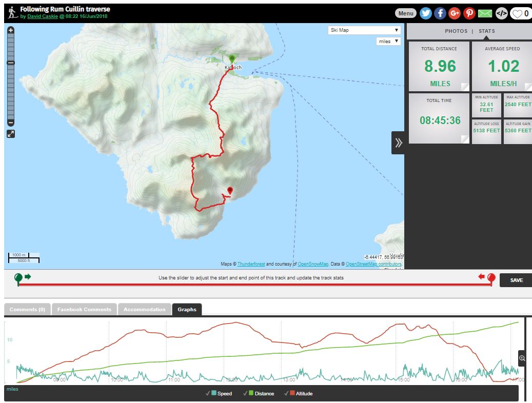Toggle fullscreen map view
Viewport: 532px width, 403px height.
(11, 134)
